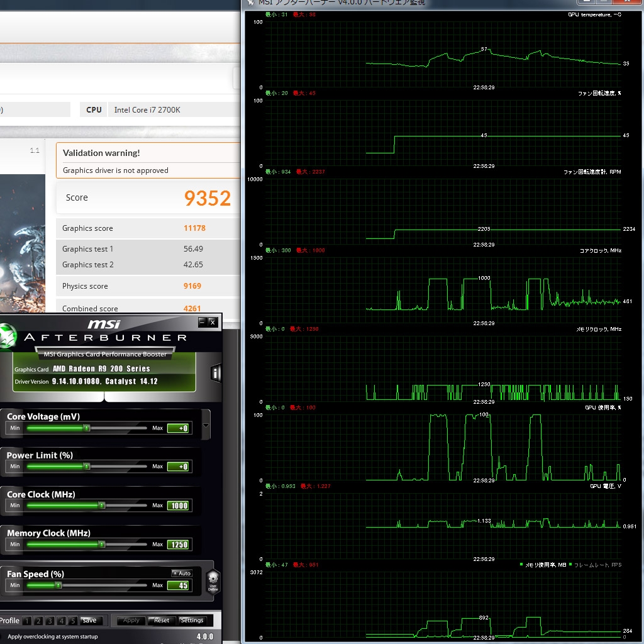The image size is (644, 644).
Task: Click the Fan Speed 45 value field
Action: click(178, 586)
